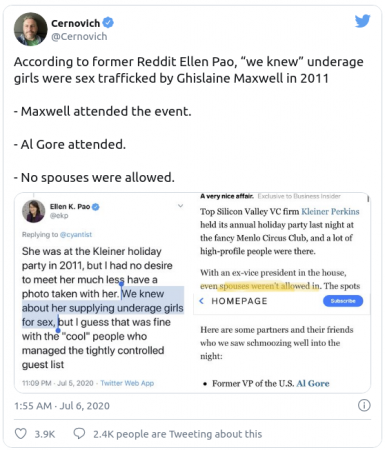The width and height of the screenshot is (385, 450).
Task: Click the Twitter Web App source link
Action: click(127, 383)
